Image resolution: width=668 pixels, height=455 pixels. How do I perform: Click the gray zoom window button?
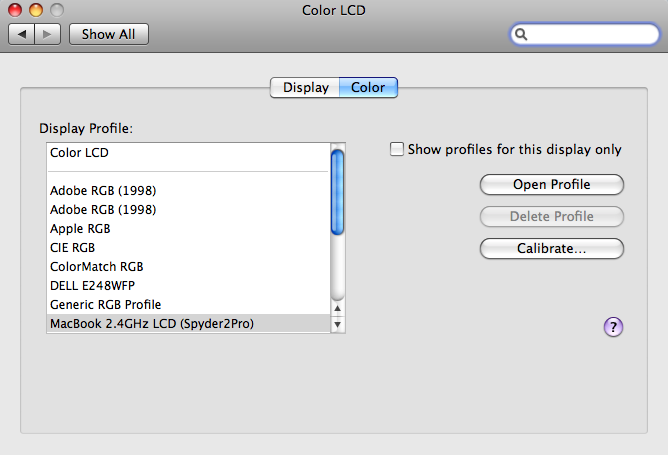[x=57, y=10]
